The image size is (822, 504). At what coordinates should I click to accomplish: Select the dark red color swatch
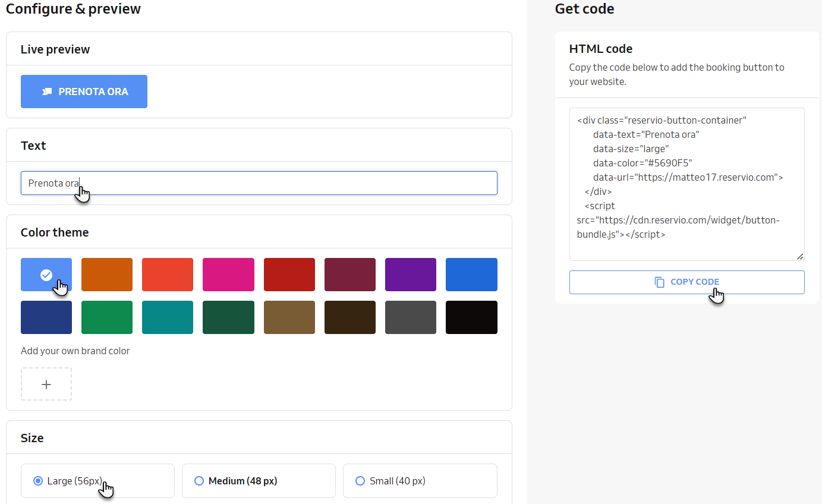(289, 275)
